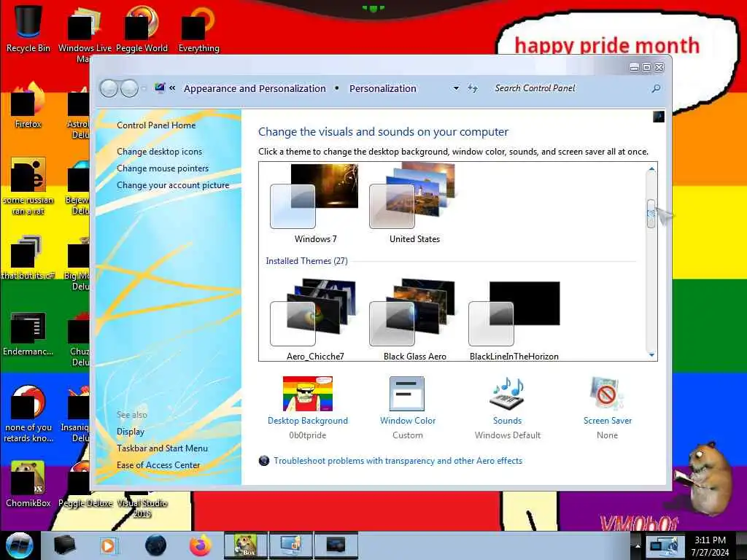Open Change mouse pointers link

pyautogui.click(x=163, y=168)
